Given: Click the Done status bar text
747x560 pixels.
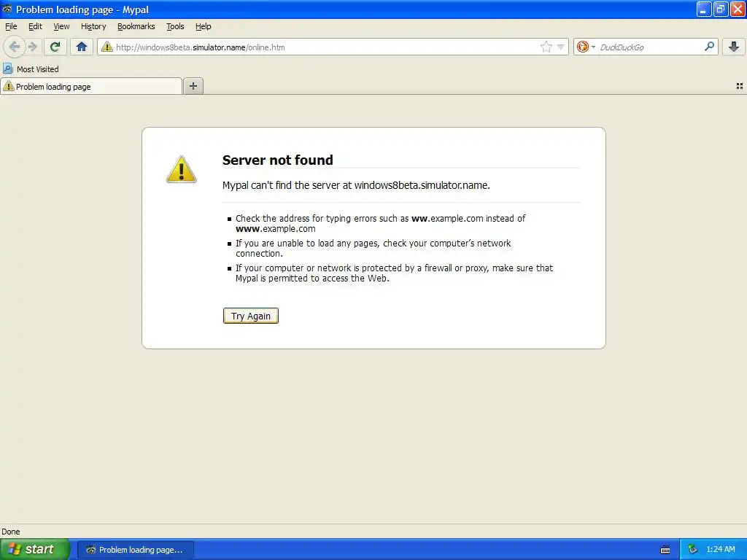Looking at the screenshot, I should coord(10,532).
